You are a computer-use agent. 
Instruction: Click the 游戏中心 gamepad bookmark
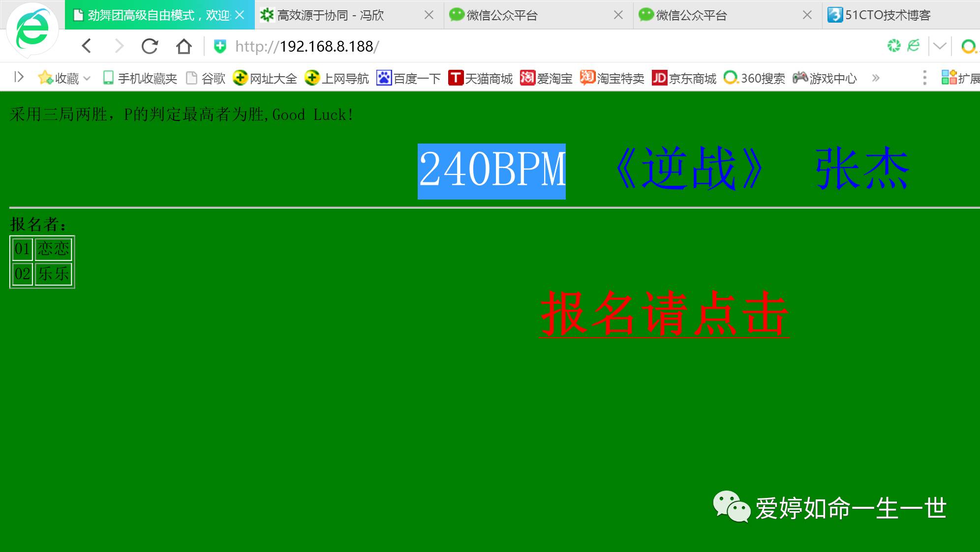coord(825,78)
